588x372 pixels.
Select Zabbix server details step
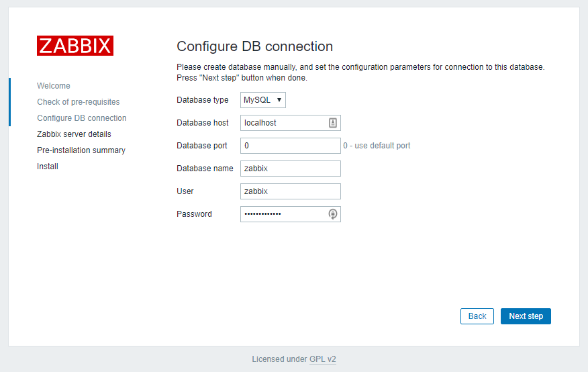(74, 134)
